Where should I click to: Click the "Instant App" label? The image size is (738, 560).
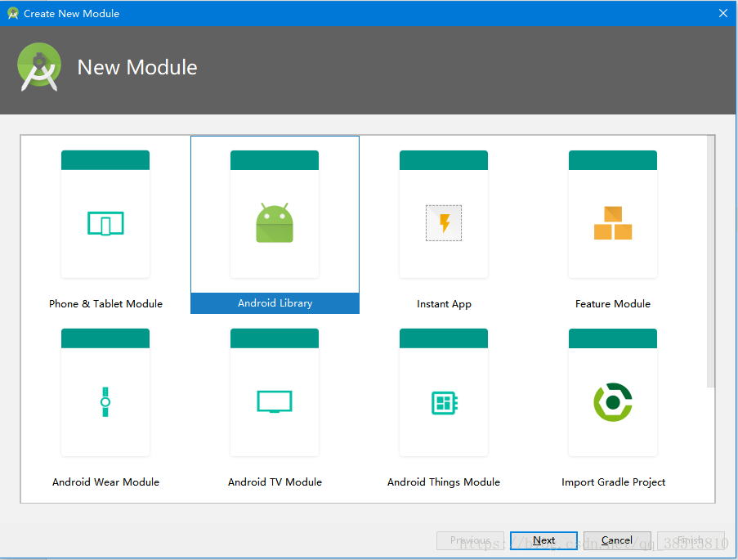tap(444, 304)
